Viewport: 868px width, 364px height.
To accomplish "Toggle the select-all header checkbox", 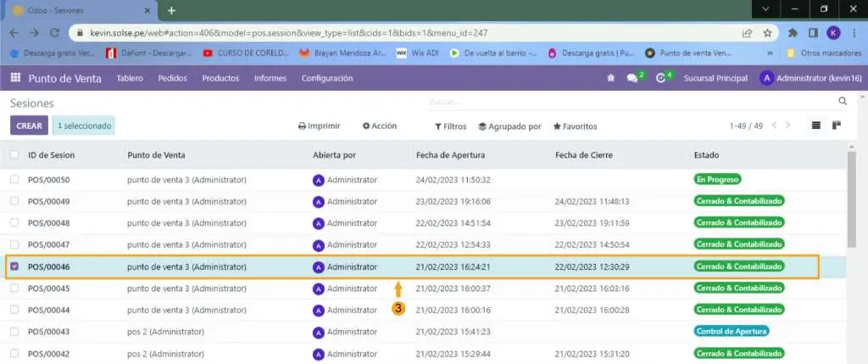I will point(14,155).
